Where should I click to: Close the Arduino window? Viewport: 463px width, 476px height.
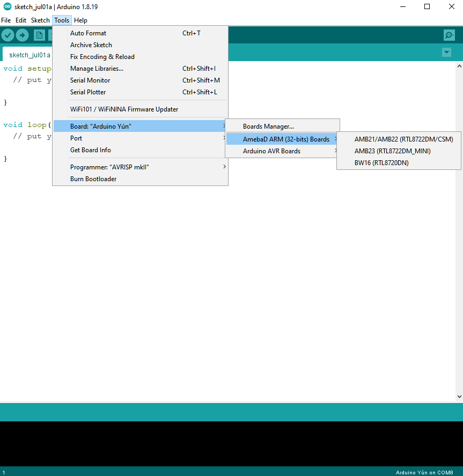(451, 6)
